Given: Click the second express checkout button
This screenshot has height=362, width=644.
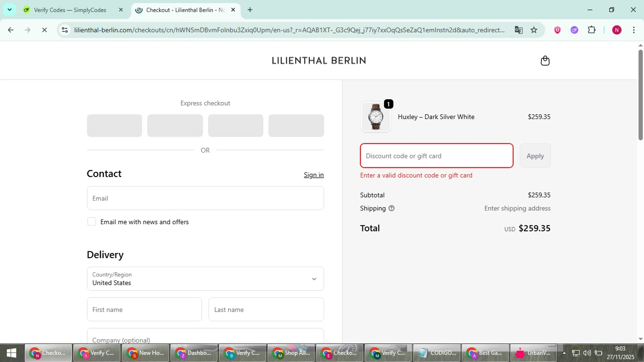Looking at the screenshot, I should (x=175, y=125).
